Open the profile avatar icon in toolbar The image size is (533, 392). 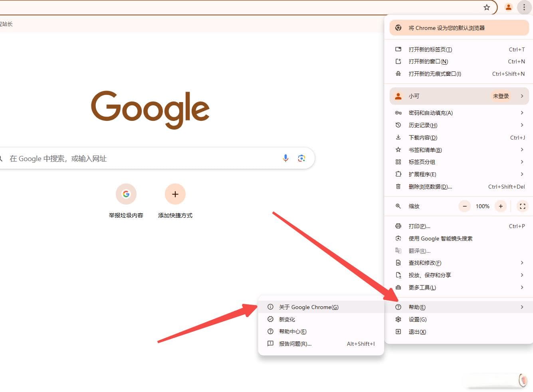click(508, 7)
